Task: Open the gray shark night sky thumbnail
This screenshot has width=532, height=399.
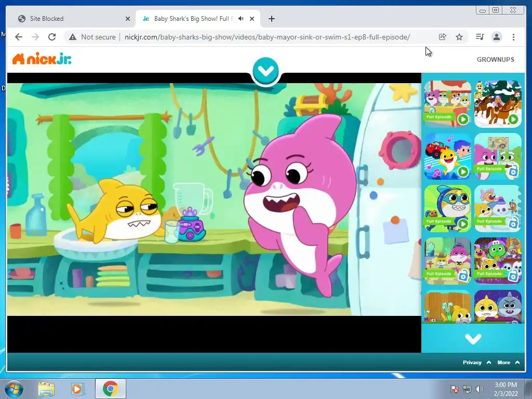Action: (498, 307)
